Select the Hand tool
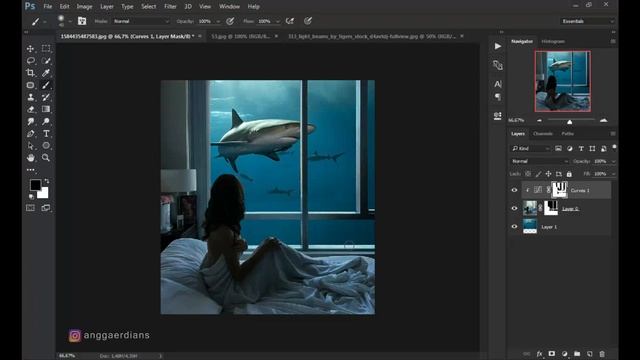This screenshot has width=640, height=360. point(30,158)
